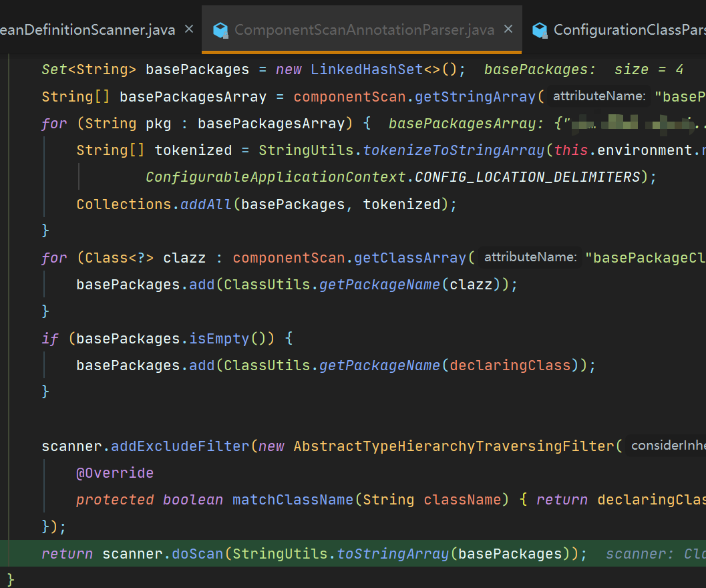The width and height of the screenshot is (706, 588).
Task: Click the getStringArray attributeName parameter hint
Action: [x=599, y=96]
